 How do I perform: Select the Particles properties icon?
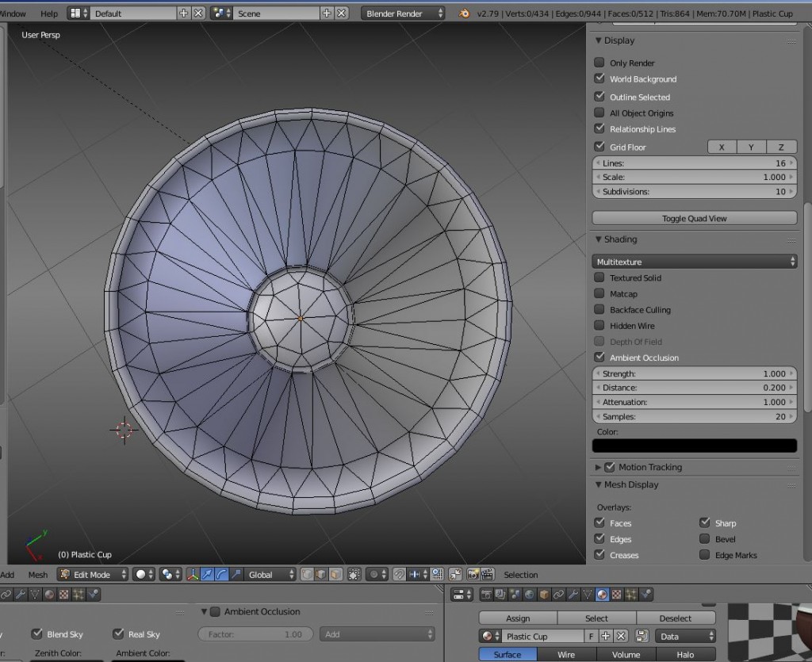point(631,594)
